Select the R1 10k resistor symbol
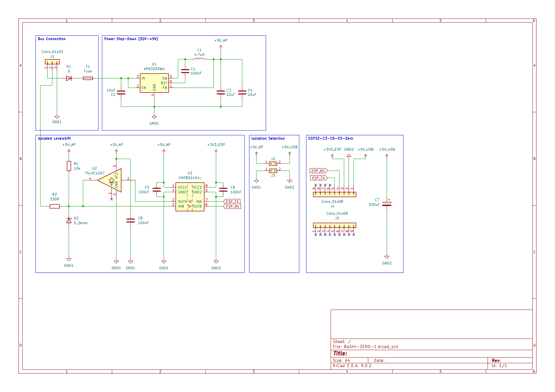This screenshot has height=392, width=555. (x=69, y=166)
